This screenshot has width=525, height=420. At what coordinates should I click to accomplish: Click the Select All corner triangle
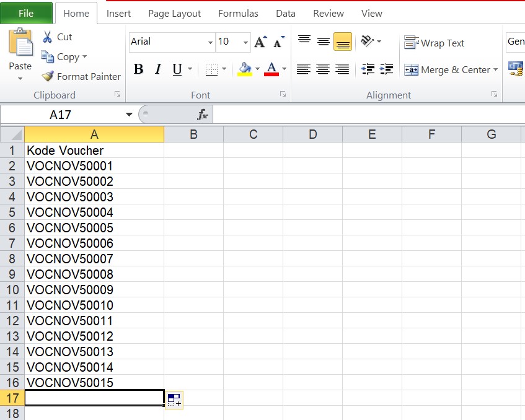click(12, 134)
